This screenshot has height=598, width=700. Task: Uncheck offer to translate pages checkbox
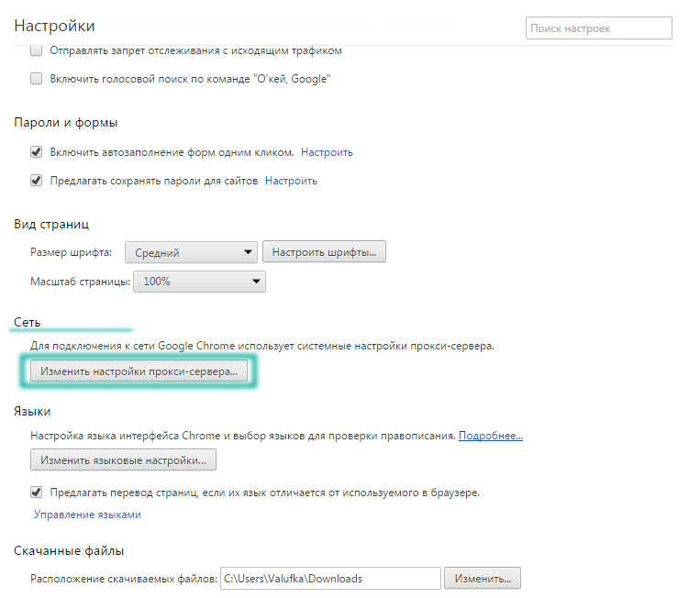[36, 493]
